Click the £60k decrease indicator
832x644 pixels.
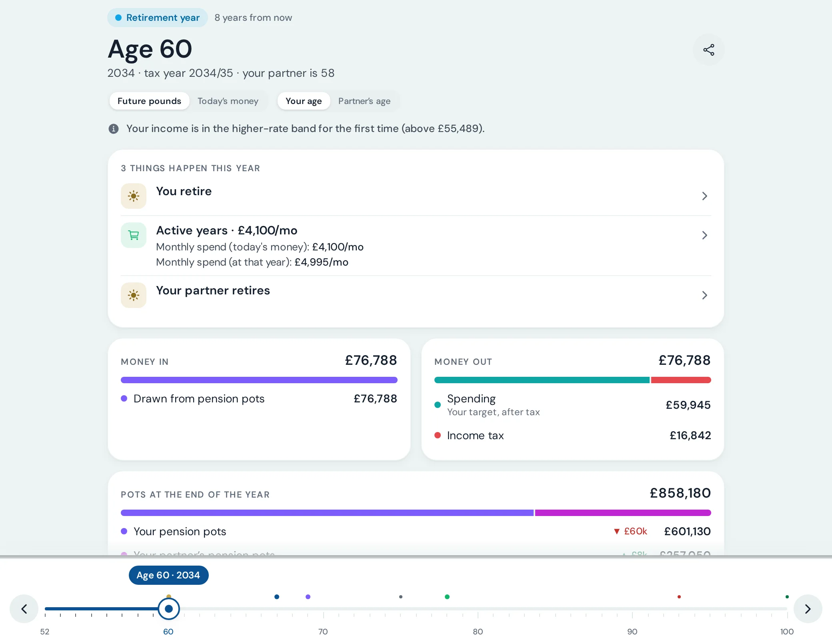point(630,532)
